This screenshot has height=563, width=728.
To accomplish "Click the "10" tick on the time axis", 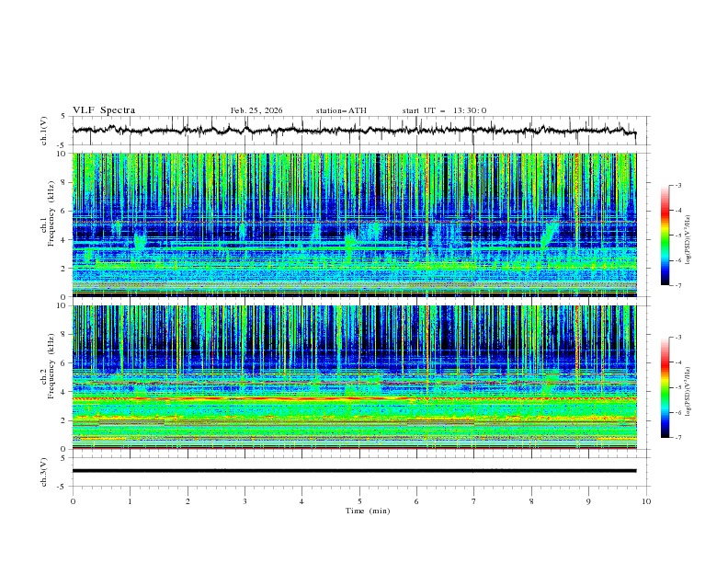I will pyautogui.click(x=646, y=501).
